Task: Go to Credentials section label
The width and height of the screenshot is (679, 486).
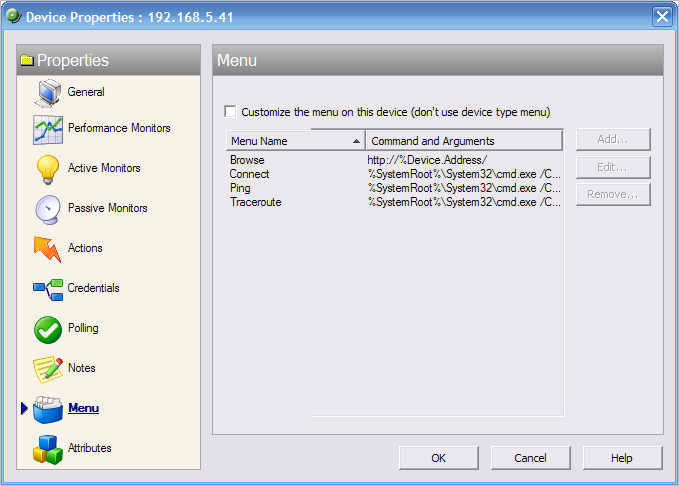Action: click(93, 288)
